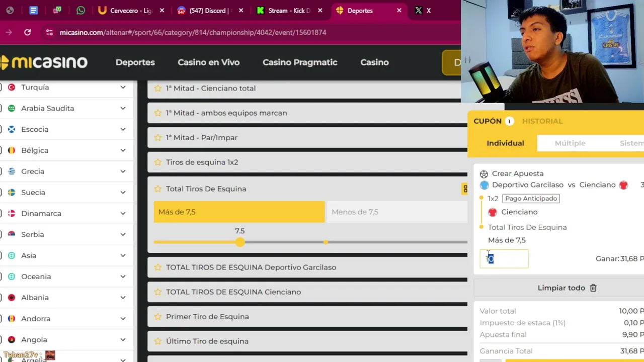Screen dimensions: 644x362
Task: Click the Asia globe icon
Action: tap(12, 255)
